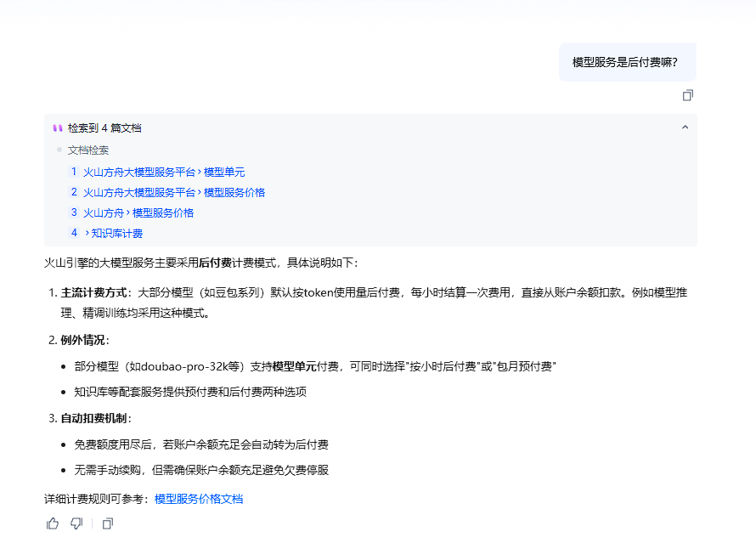Click the bullet mentioning doubao-pro-32k

click(x=315, y=366)
